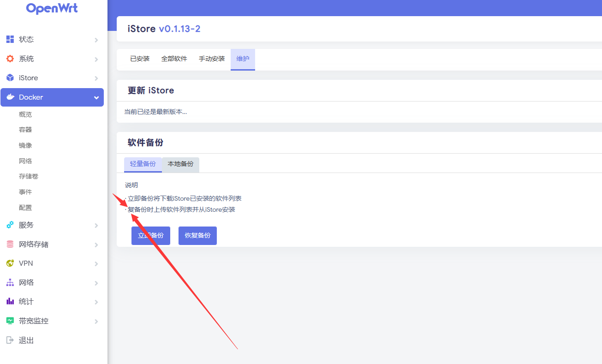Expand the 服务 menu arrow
602x364 pixels.
click(x=96, y=226)
